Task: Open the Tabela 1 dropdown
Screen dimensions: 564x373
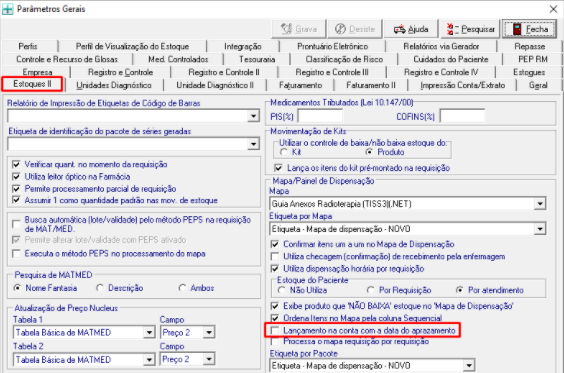Action: (x=149, y=332)
